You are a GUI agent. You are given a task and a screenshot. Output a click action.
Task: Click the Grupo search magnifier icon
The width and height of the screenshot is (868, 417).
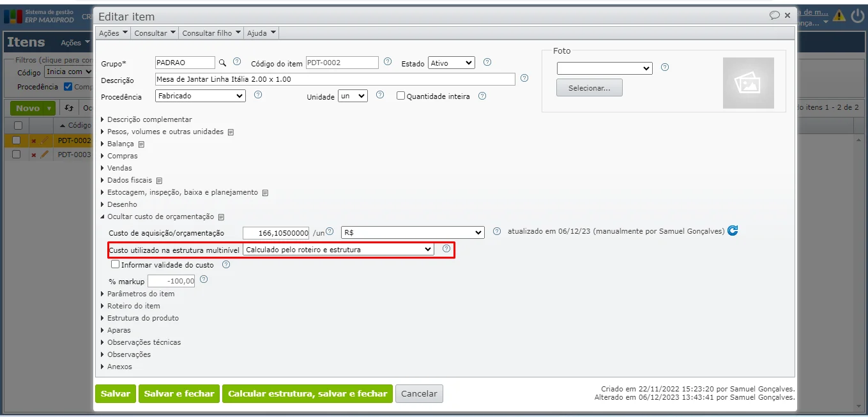pos(223,63)
